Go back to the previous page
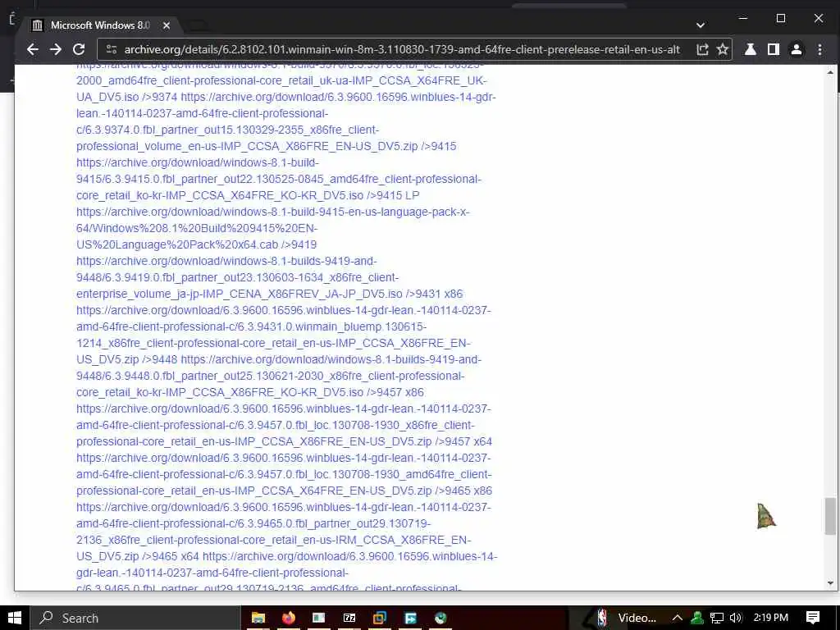The width and height of the screenshot is (840, 630). tap(33, 50)
